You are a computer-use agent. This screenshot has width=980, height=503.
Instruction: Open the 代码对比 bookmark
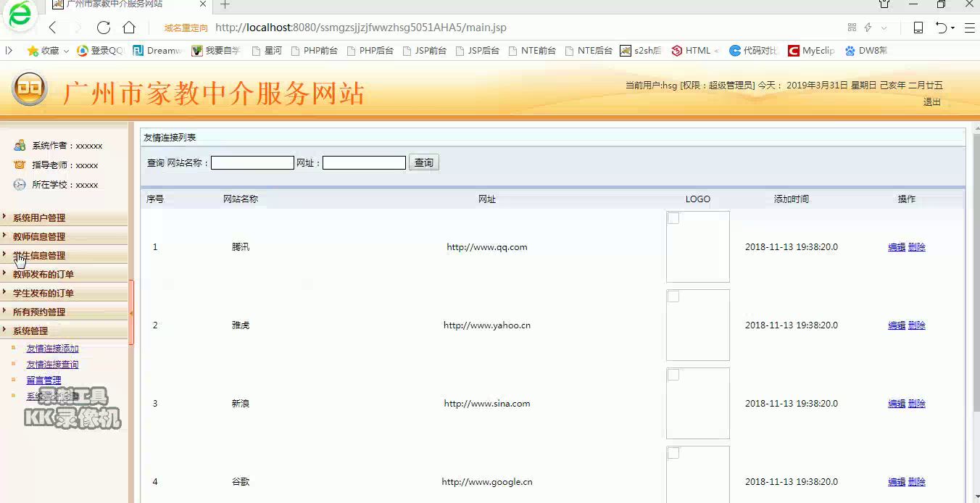[x=754, y=51]
